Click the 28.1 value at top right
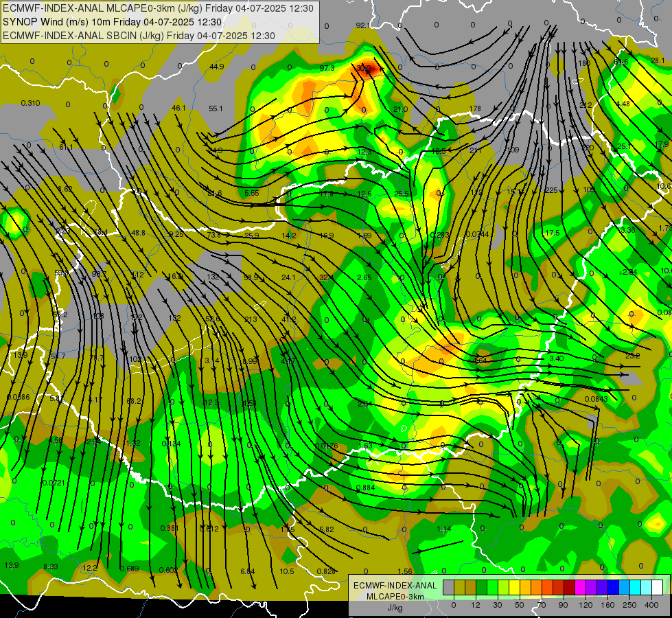The height and width of the screenshot is (618, 672). 658,60
